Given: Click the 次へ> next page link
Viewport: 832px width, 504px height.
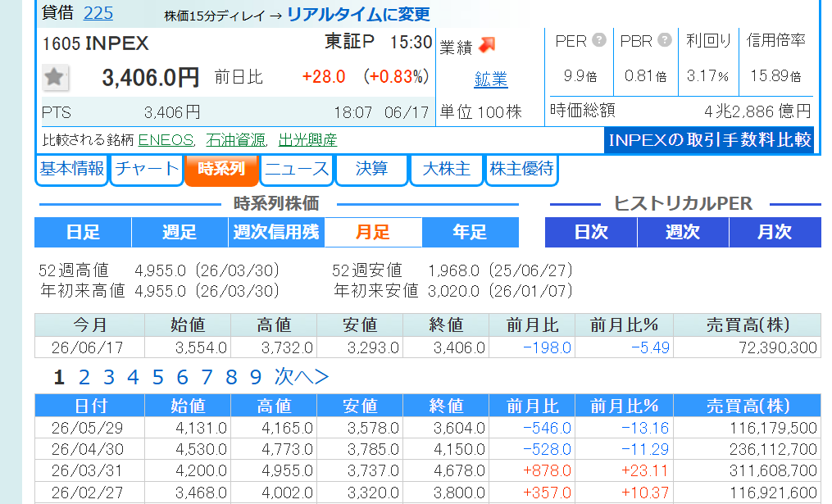Looking at the screenshot, I should coord(302,377).
